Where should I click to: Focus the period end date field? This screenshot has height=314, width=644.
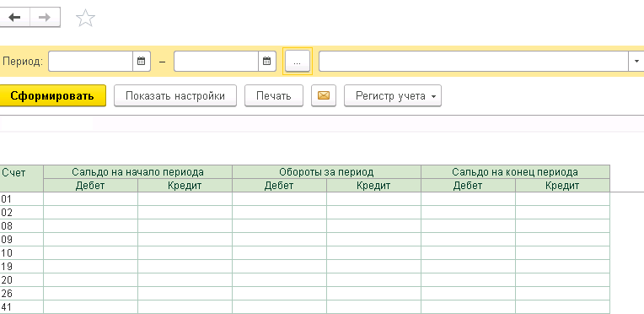pyautogui.click(x=217, y=62)
